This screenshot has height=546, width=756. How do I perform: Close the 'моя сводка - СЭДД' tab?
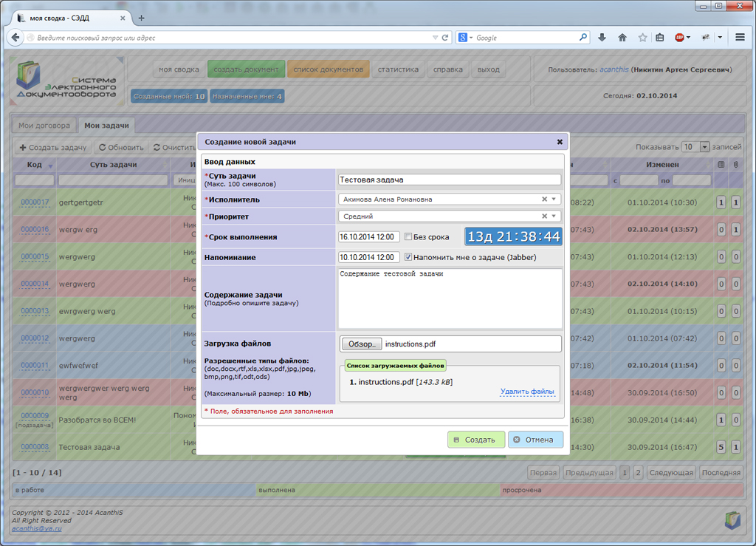tap(123, 18)
